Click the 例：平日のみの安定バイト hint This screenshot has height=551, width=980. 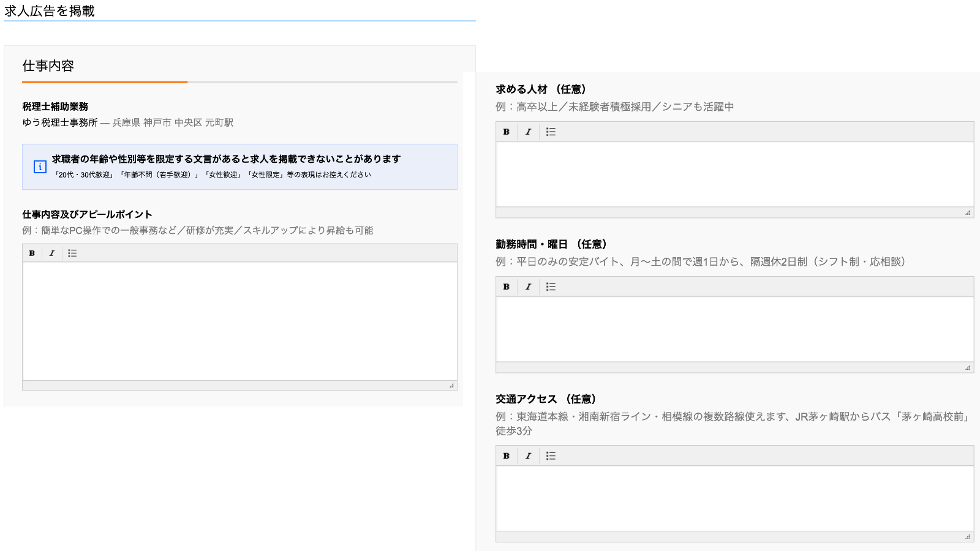[x=702, y=261]
